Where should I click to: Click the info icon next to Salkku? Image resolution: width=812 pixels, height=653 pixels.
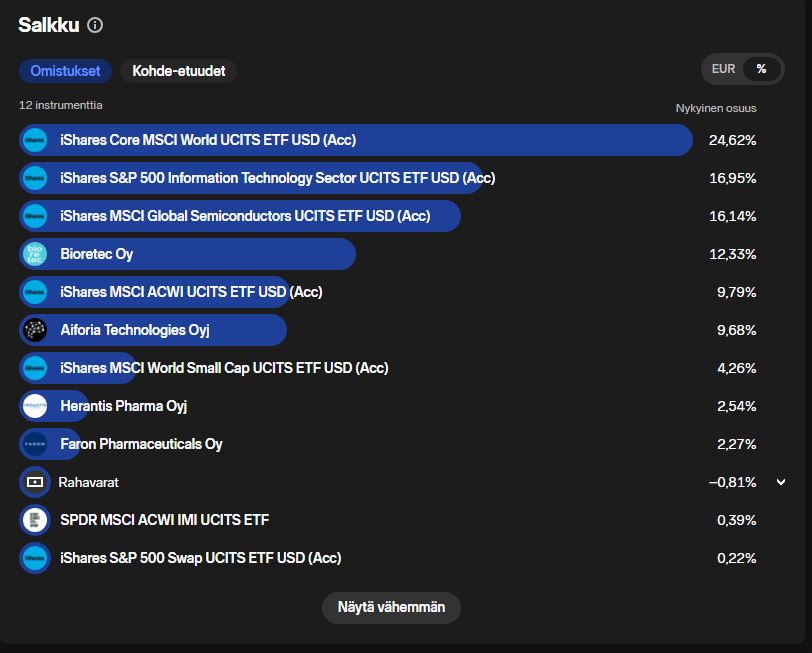95,25
